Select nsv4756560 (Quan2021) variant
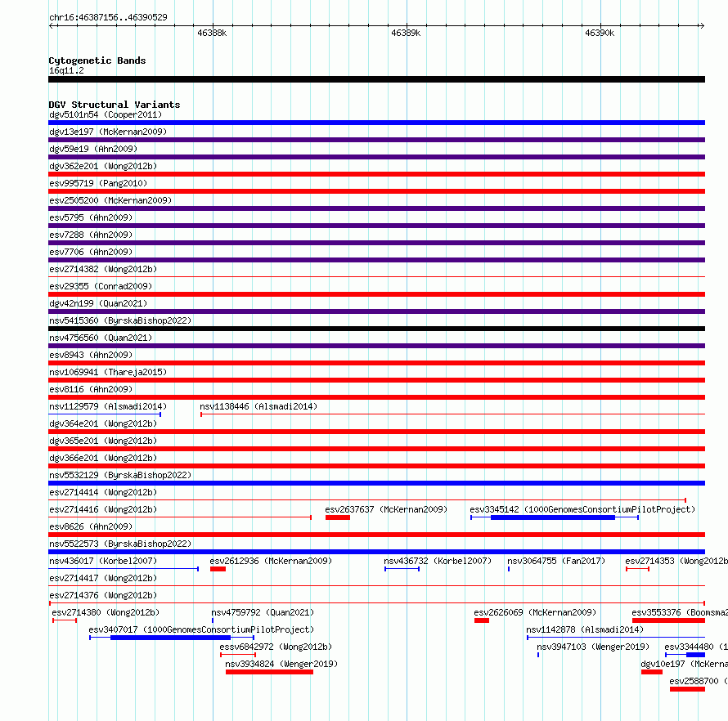This screenshot has width=728, height=721. (x=101, y=338)
